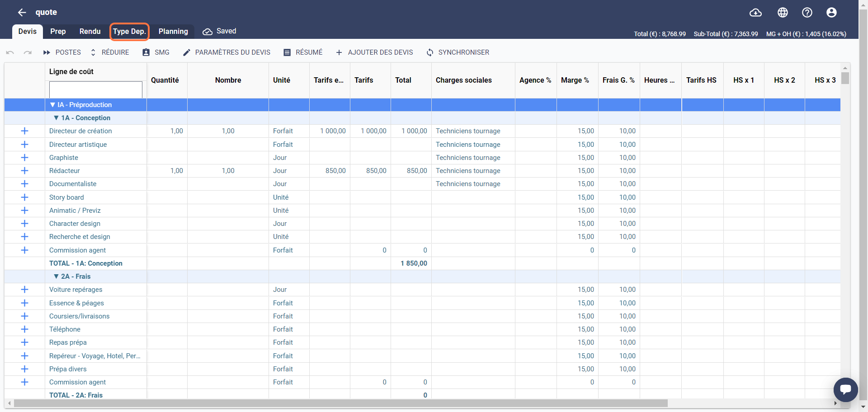Click the Charges sociales column header
This screenshot has width=868, height=412.
coord(473,80)
